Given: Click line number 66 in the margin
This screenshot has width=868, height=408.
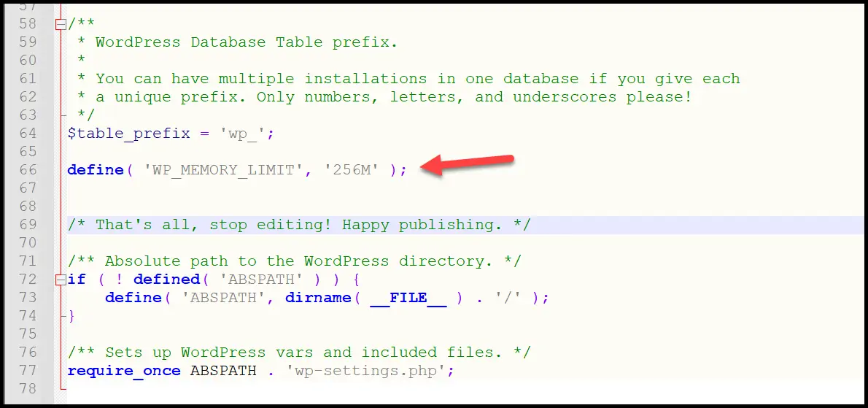Looking at the screenshot, I should 28,170.
